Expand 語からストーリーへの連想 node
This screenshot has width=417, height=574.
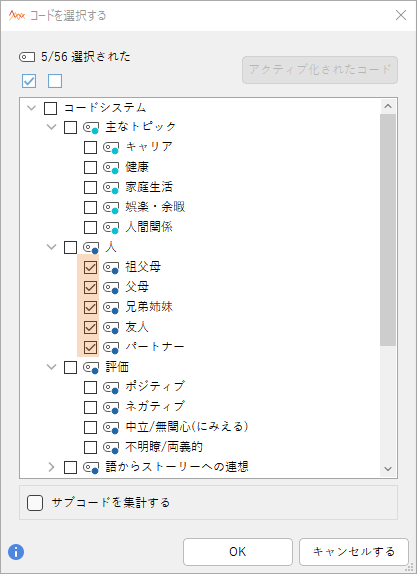pos(52,467)
